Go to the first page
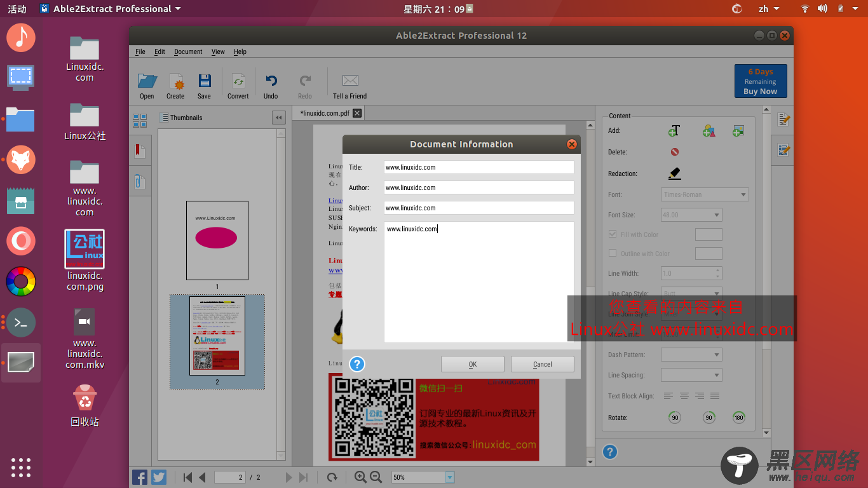868x488 pixels. coord(187,477)
